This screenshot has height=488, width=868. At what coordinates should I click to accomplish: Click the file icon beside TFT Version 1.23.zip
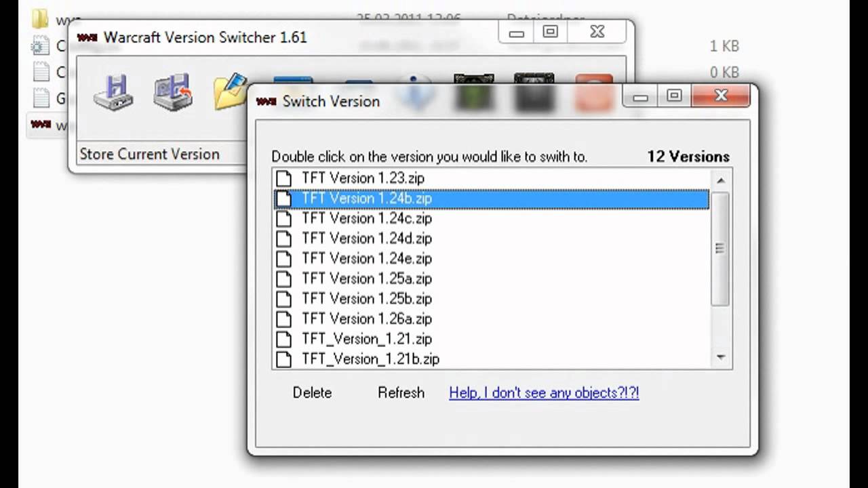(284, 178)
